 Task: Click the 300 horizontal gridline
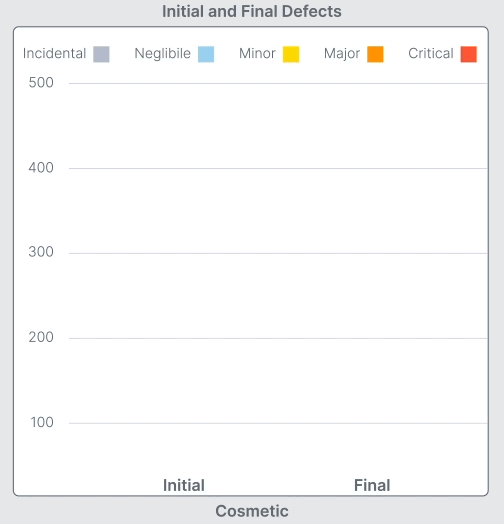tap(278, 253)
